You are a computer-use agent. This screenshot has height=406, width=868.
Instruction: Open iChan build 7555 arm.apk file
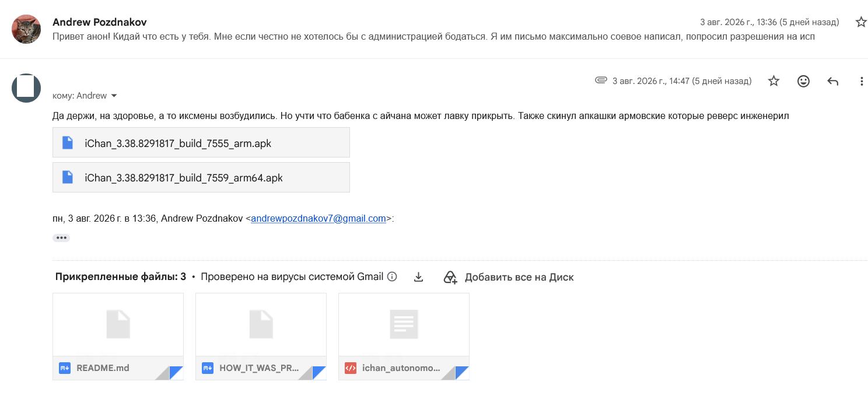201,143
